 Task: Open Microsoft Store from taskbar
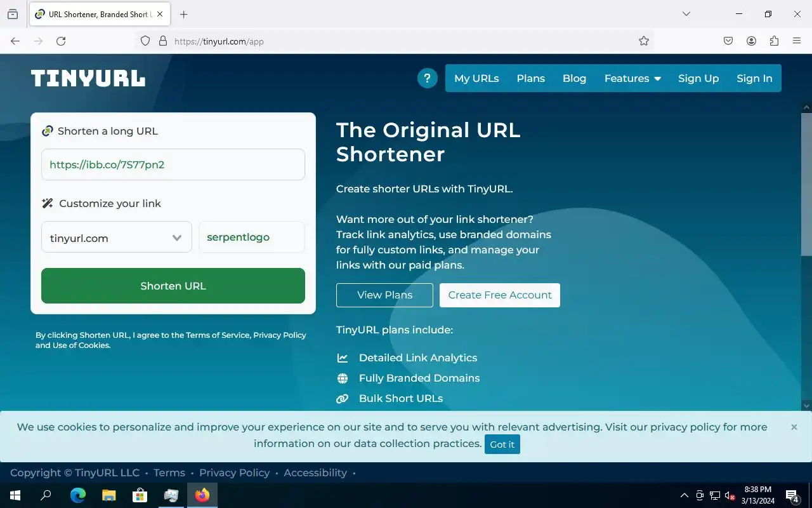pos(140,495)
